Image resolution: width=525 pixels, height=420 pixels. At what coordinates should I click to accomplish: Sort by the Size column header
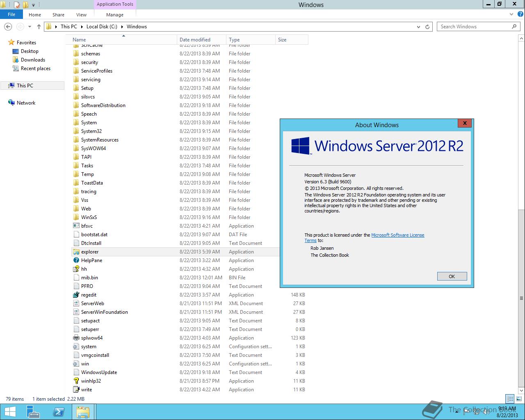pos(292,40)
